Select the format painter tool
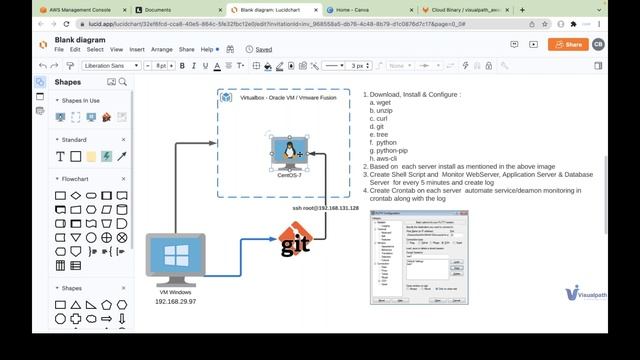 [x=70, y=66]
